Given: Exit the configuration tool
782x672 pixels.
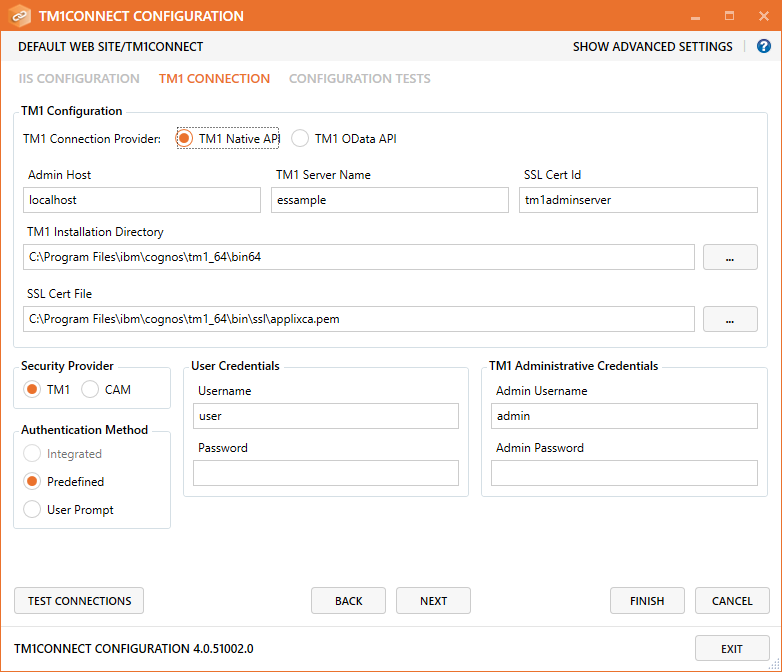Looking at the screenshot, I should [732, 649].
